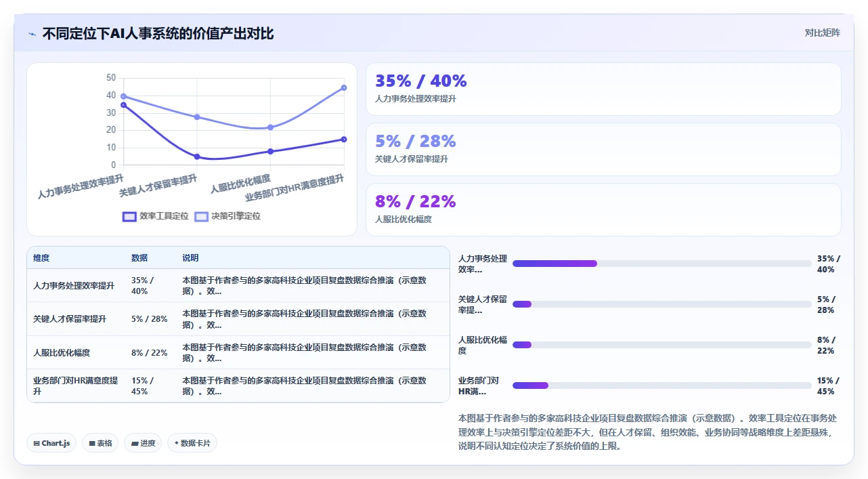Click the 人力事务处理效率 progress bar
This screenshot has width=868, height=479.
click(661, 264)
